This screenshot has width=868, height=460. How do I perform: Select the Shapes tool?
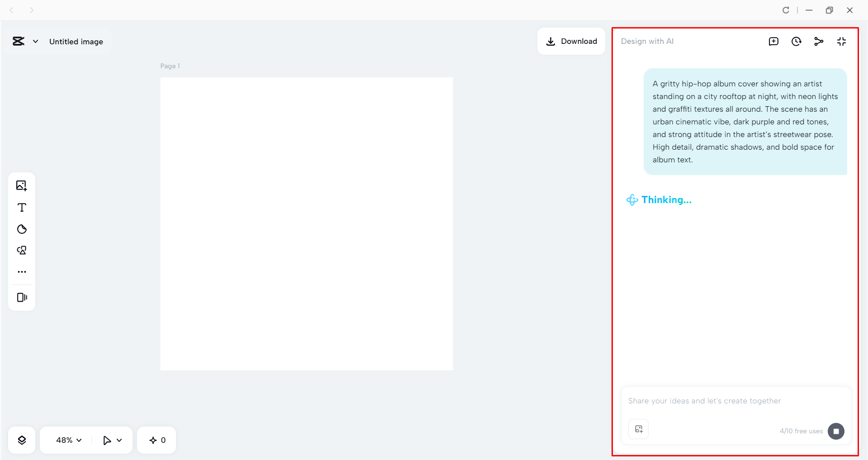click(22, 250)
